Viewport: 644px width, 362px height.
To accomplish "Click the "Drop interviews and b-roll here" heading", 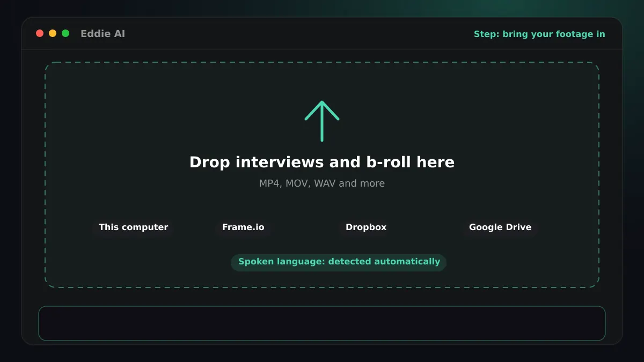I will tap(322, 162).
